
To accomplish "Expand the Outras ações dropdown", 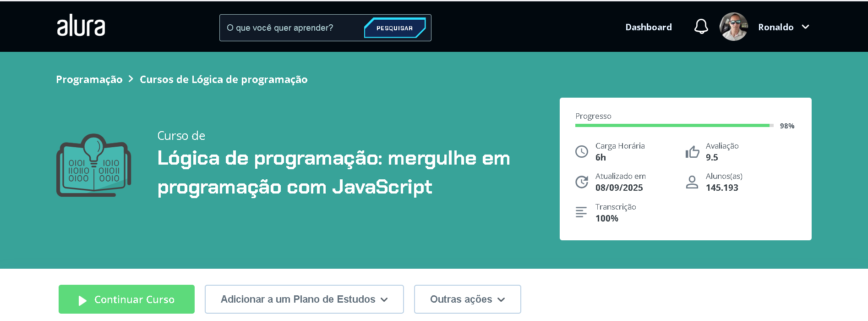I will pyautogui.click(x=468, y=299).
